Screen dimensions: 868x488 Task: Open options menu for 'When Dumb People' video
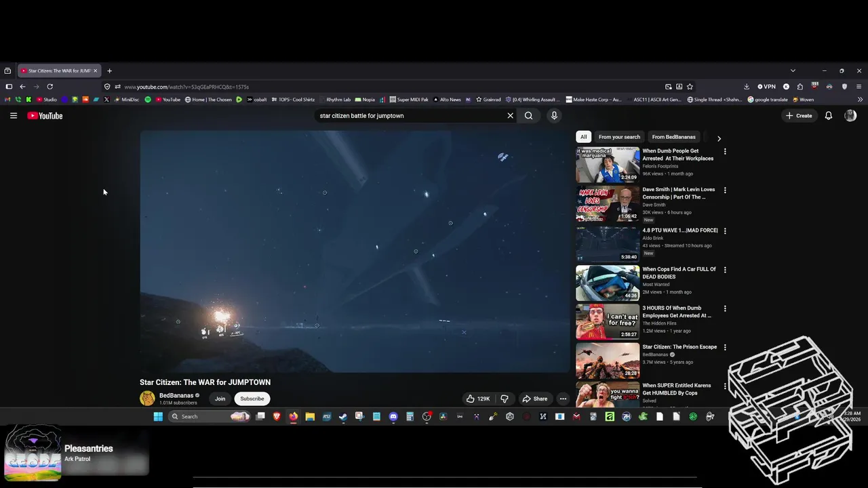click(x=725, y=152)
